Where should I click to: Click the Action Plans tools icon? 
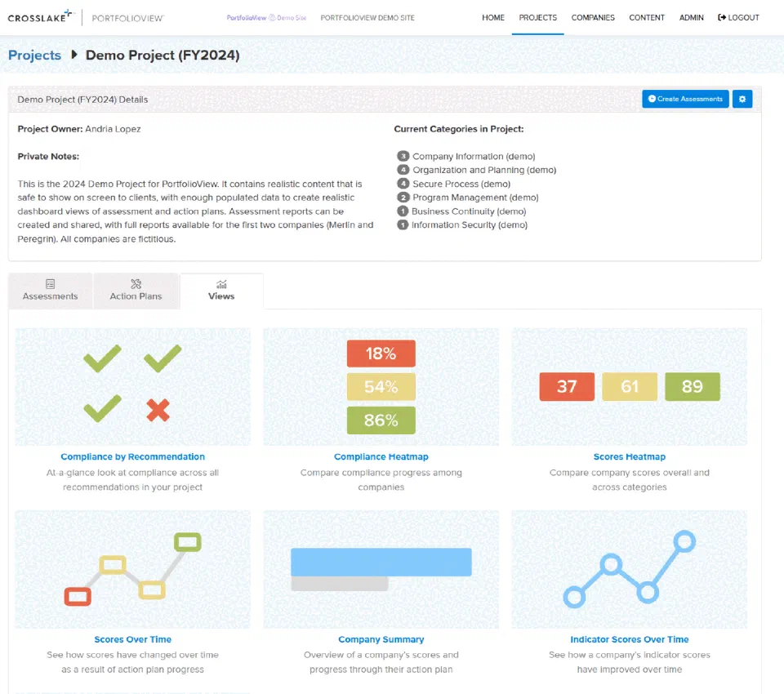click(x=136, y=284)
